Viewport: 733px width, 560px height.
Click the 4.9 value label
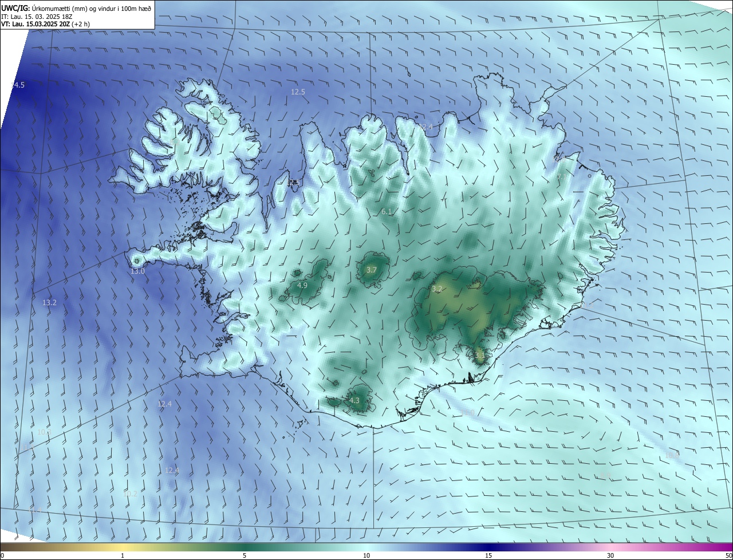(302, 285)
